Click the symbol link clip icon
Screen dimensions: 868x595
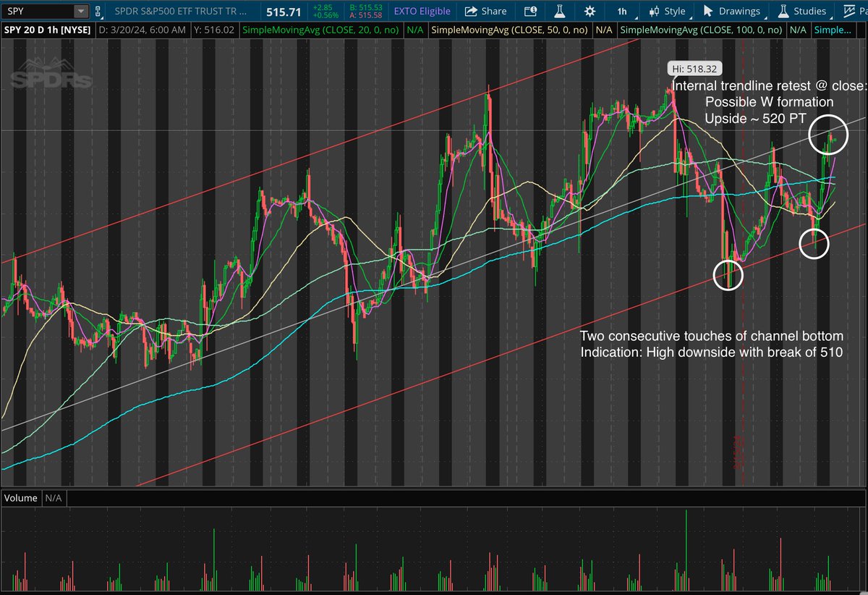pos(99,11)
